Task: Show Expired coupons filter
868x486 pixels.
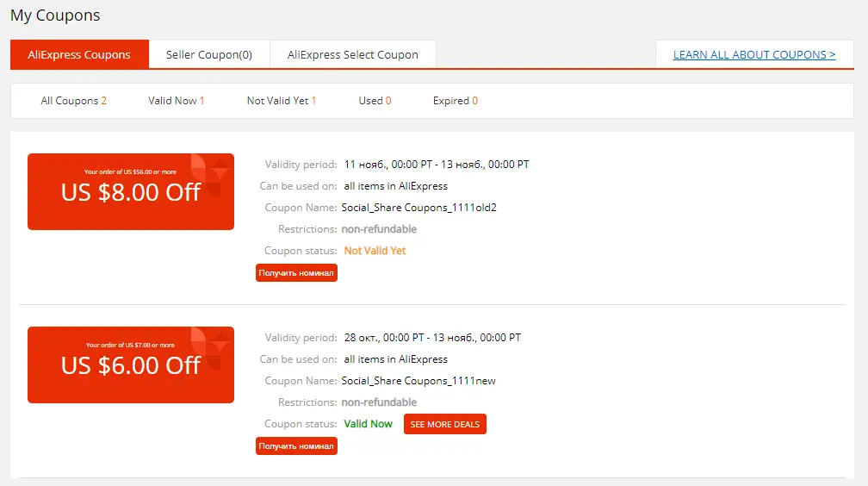Action: click(455, 100)
